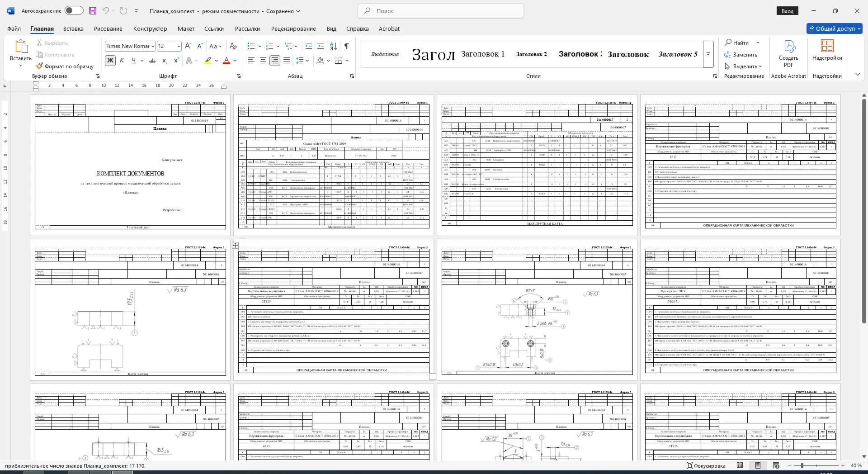Show paragraph marks with pilcrow icon

[347, 46]
